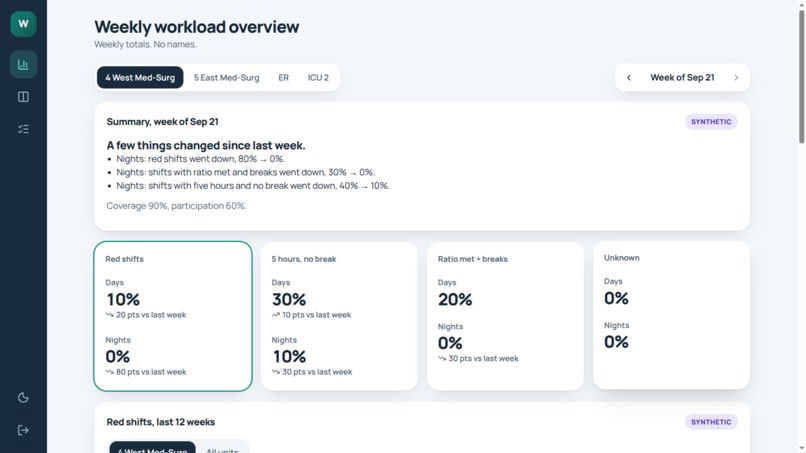
Task: Click the 30% Days value in 5 hours card
Action: (x=289, y=299)
